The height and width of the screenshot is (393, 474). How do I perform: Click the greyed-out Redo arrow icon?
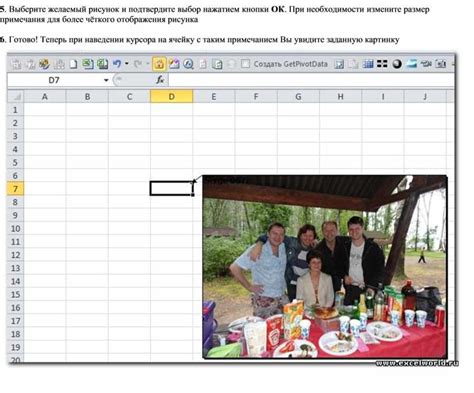coord(137,64)
